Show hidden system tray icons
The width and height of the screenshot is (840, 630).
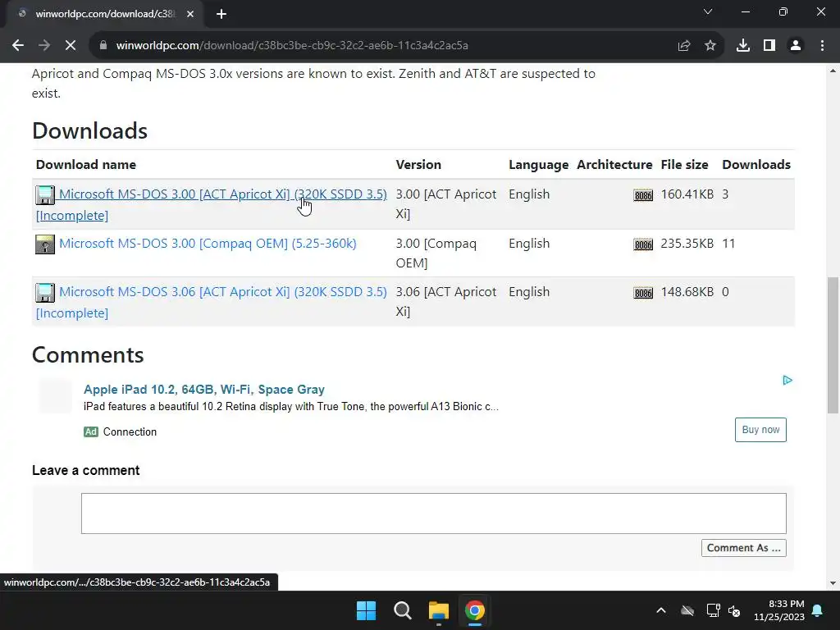tap(661, 610)
